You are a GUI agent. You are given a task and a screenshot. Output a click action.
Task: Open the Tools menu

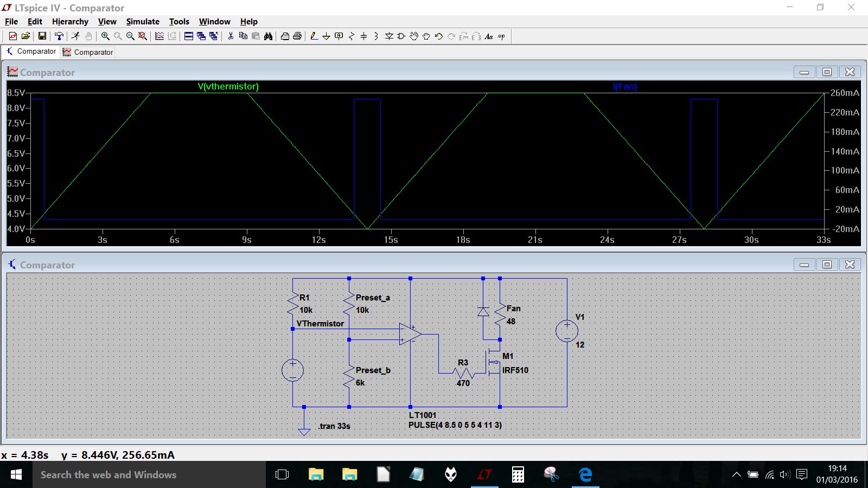pos(179,22)
